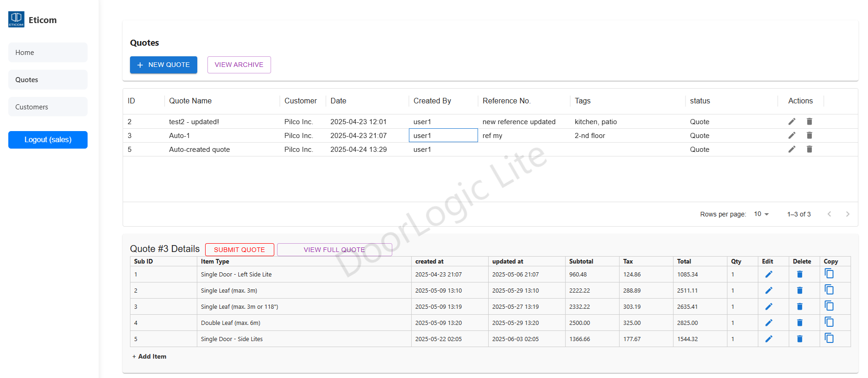The image size is (868, 378).
Task: Edit the Auto-created quote with pencil icon
Action: click(x=791, y=149)
